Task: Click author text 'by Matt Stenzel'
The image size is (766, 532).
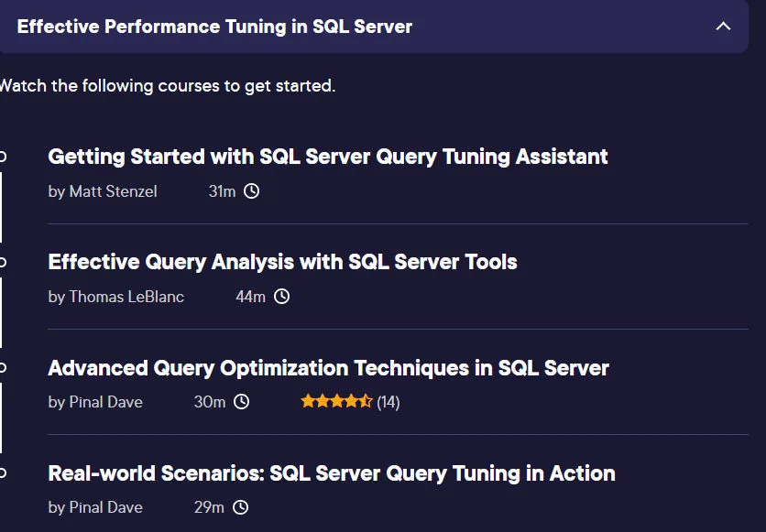Action: click(103, 191)
